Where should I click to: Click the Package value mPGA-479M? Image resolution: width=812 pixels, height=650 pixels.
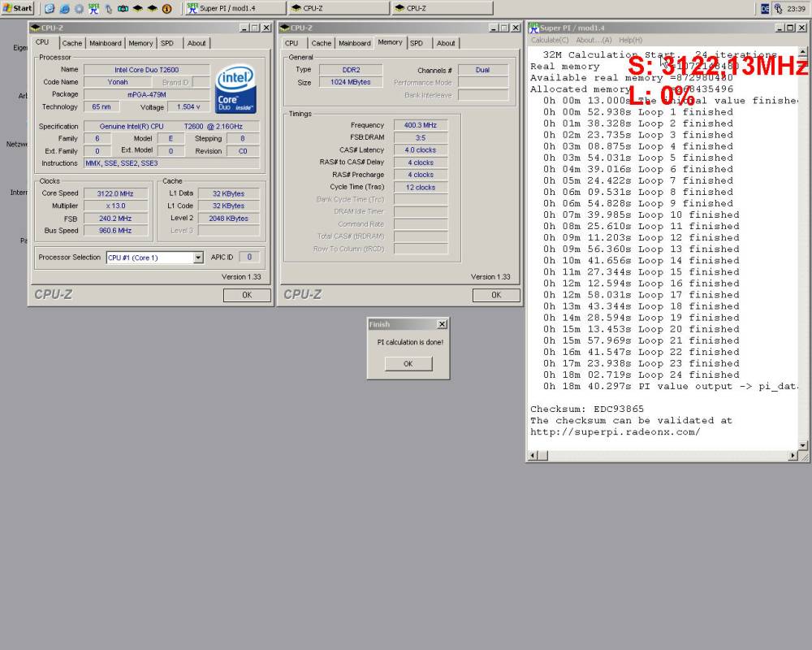click(x=146, y=94)
